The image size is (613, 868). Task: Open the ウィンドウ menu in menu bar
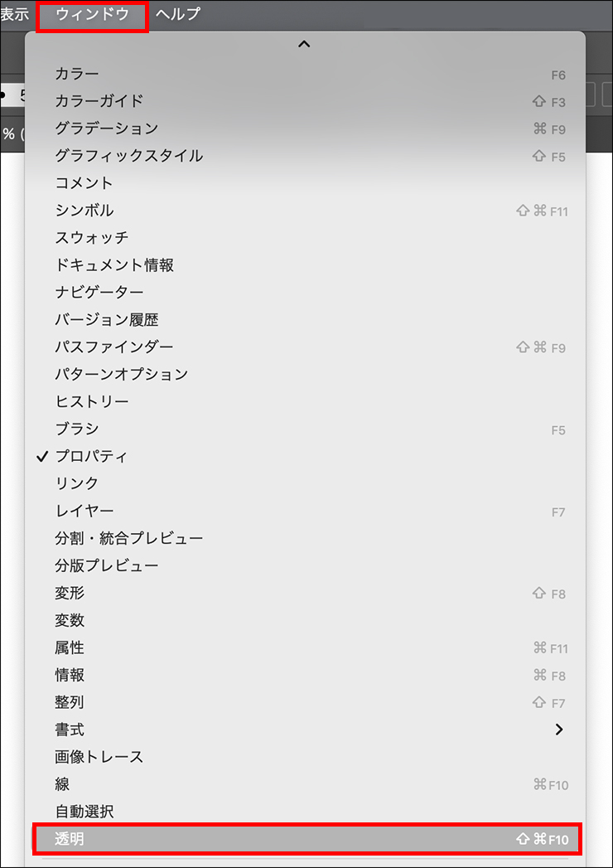pyautogui.click(x=92, y=15)
